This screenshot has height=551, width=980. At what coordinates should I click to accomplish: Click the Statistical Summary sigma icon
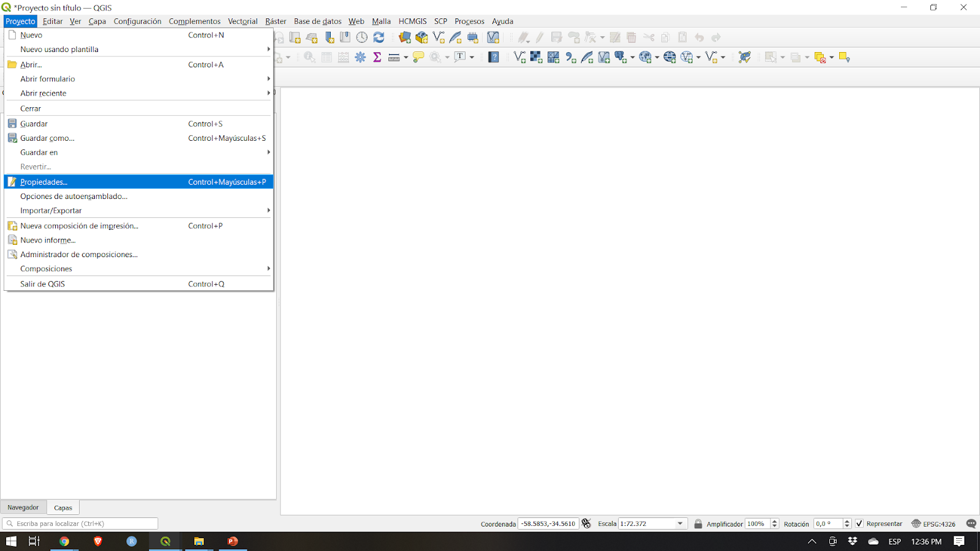point(377,57)
